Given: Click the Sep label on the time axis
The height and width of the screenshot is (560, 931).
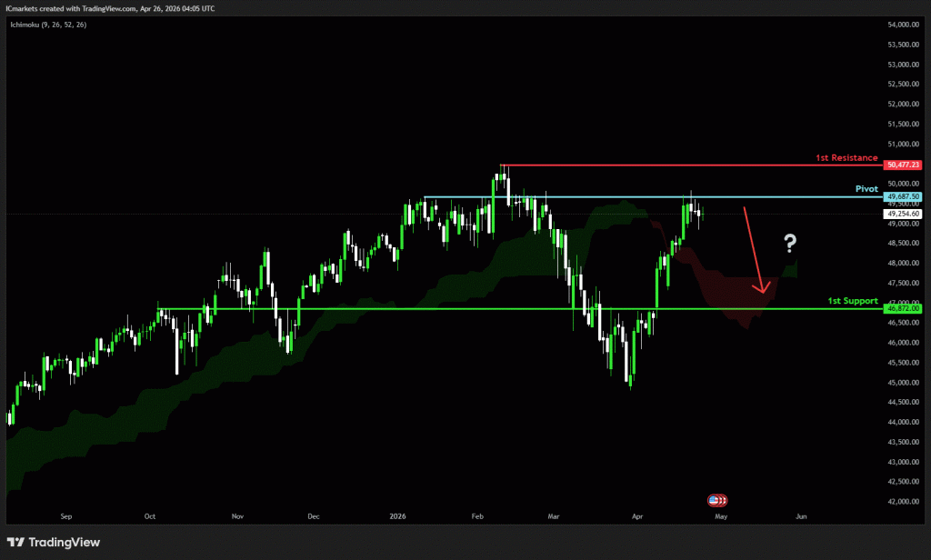Looking at the screenshot, I should point(65,516).
